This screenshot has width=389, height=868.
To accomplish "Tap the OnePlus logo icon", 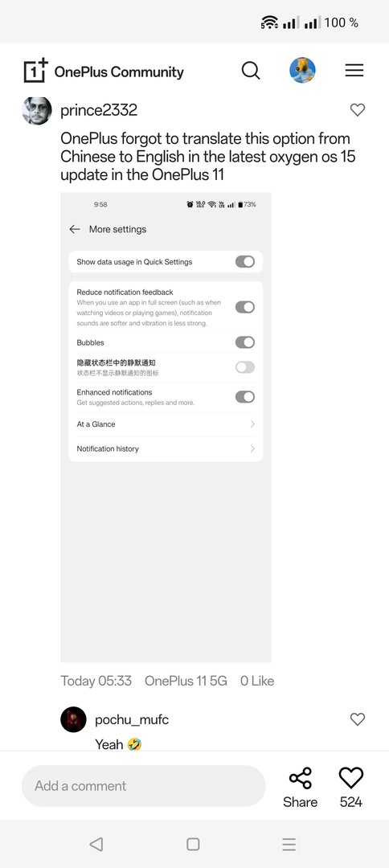I will [x=36, y=70].
